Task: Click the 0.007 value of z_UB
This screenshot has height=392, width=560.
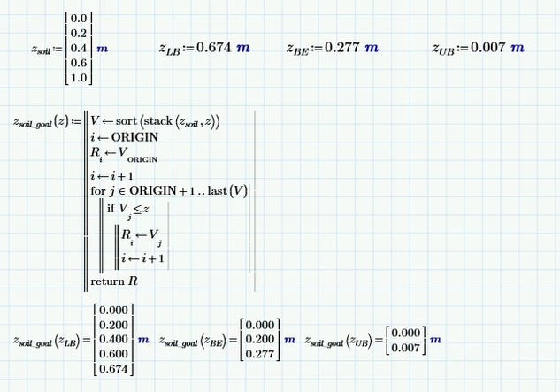Action: coord(488,47)
